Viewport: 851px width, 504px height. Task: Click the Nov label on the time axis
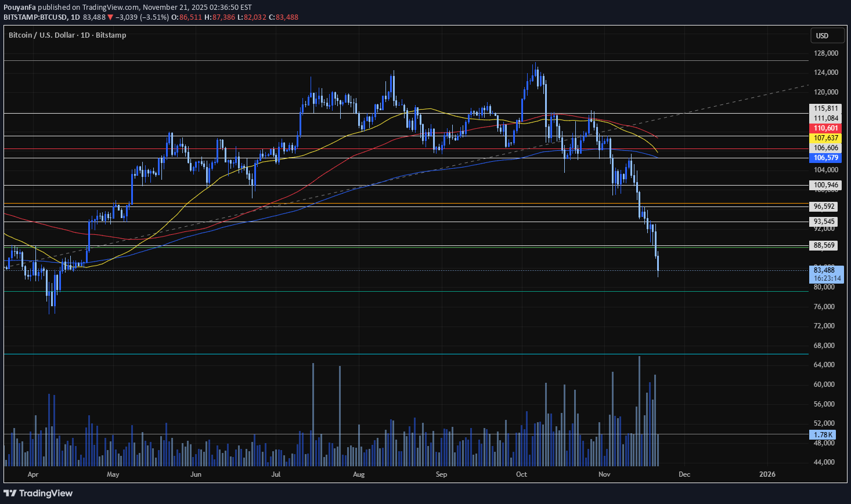tap(604, 474)
